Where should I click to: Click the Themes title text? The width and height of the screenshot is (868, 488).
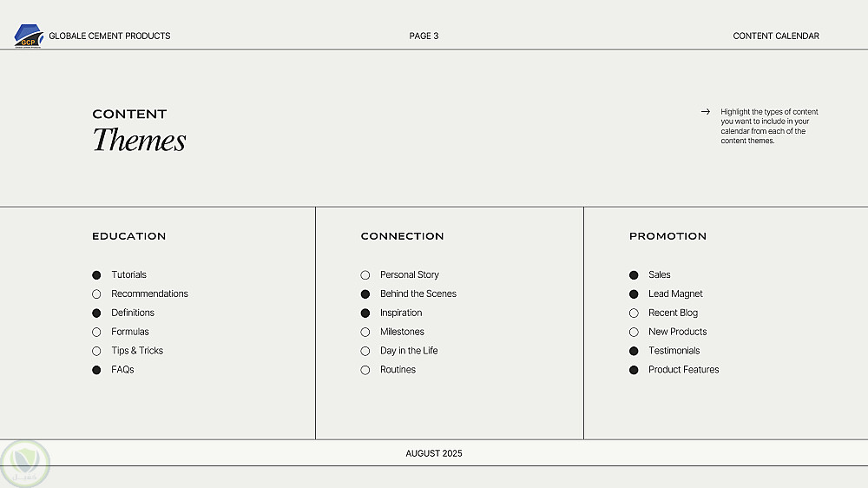pyautogui.click(x=139, y=140)
